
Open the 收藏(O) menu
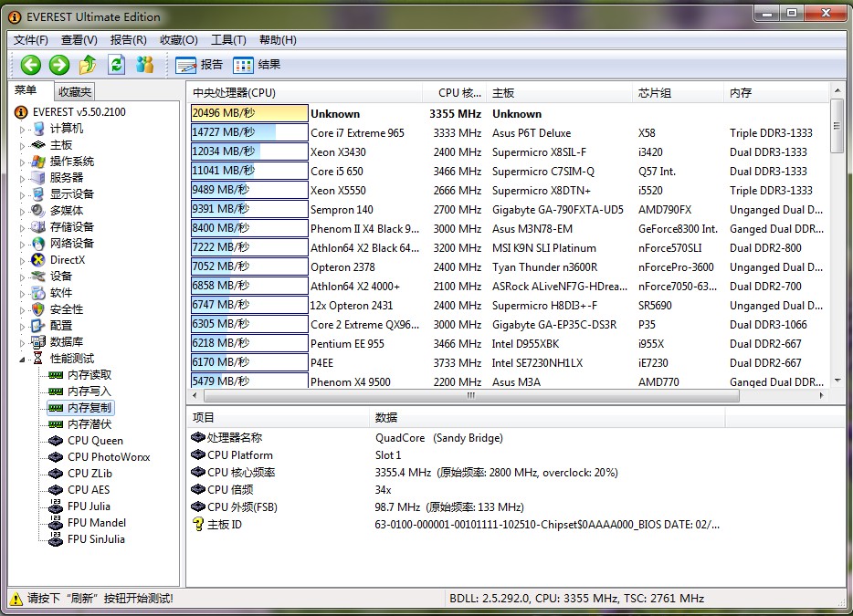point(178,40)
